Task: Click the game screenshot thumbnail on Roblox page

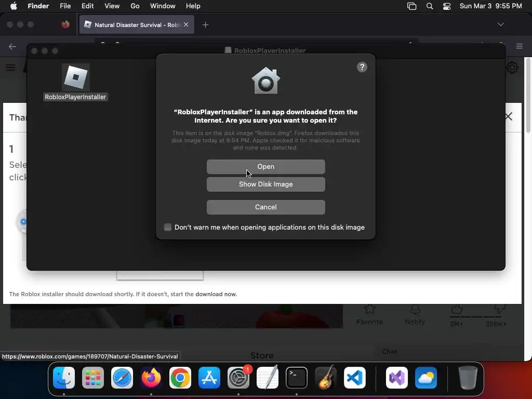Action: coord(177,316)
